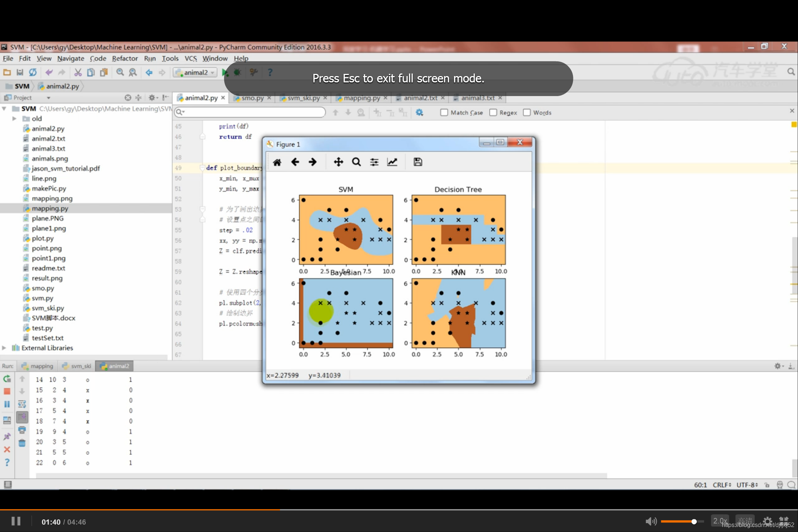Open the Project view dropdown arrow
Screen dimensions: 798x532
coord(48,98)
